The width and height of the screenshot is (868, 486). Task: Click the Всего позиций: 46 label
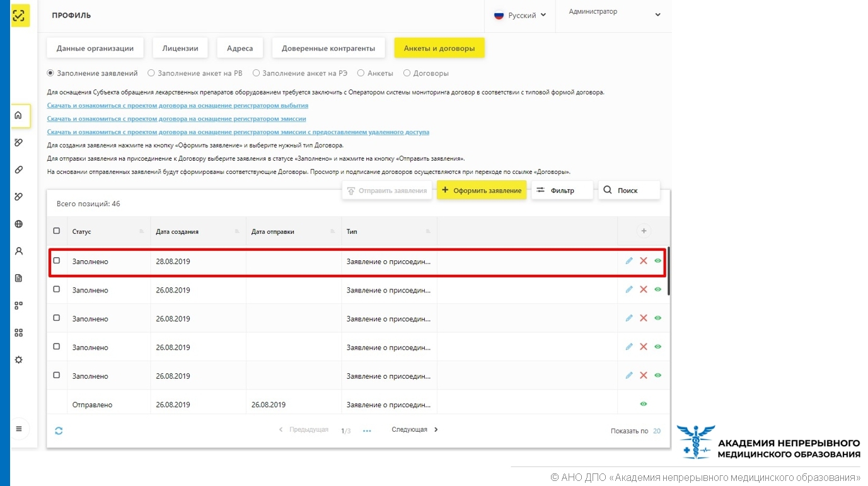(x=88, y=204)
